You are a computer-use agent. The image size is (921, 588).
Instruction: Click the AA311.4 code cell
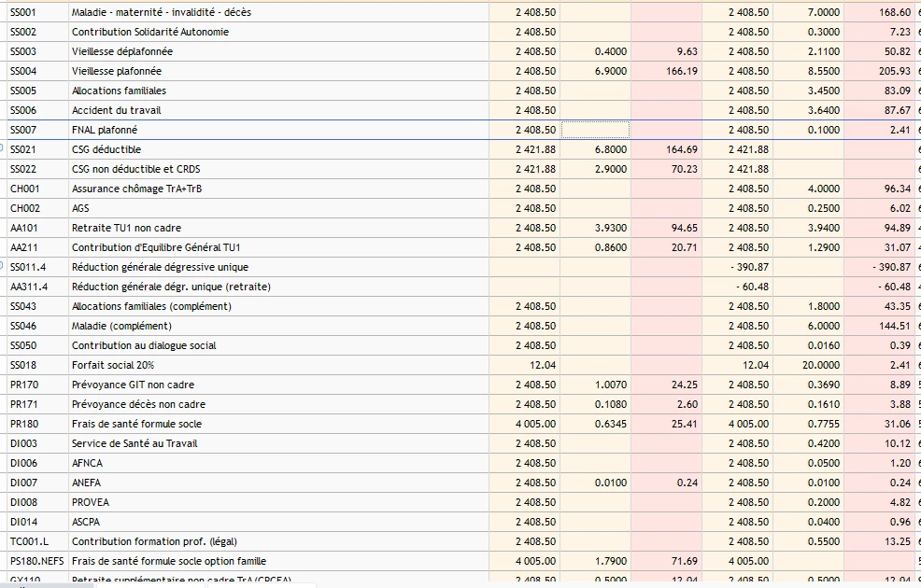click(37, 287)
